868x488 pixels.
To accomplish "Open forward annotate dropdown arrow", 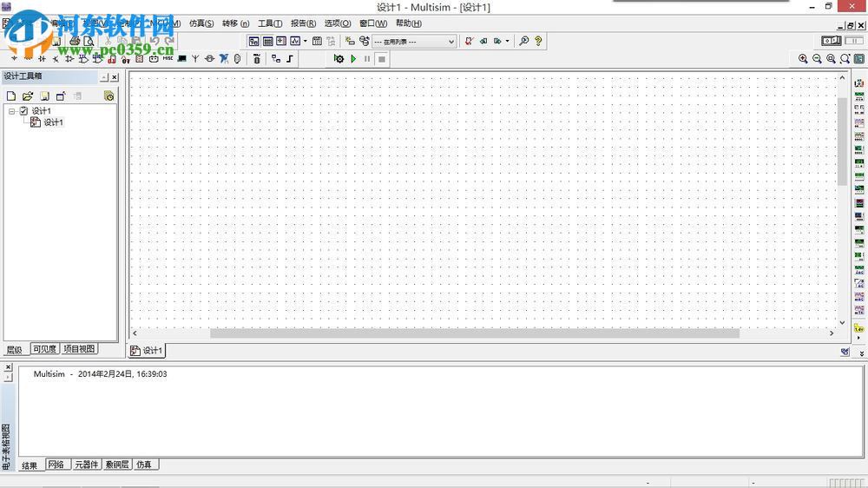I will (507, 41).
